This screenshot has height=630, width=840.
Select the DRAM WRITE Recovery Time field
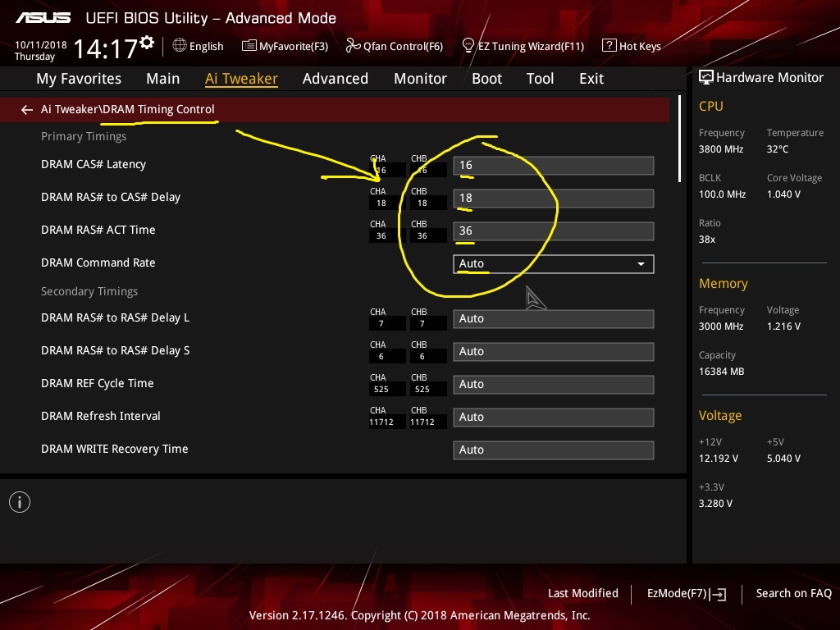[x=554, y=450]
